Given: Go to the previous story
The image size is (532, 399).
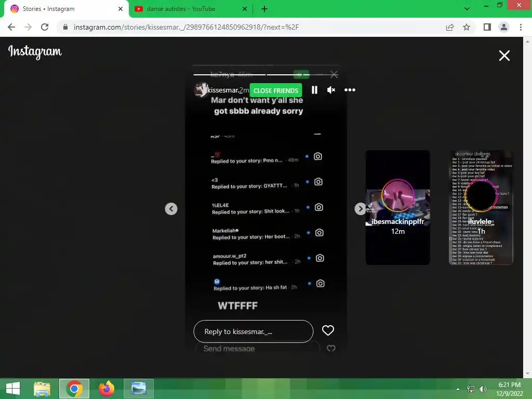Looking at the screenshot, I should (171, 209).
